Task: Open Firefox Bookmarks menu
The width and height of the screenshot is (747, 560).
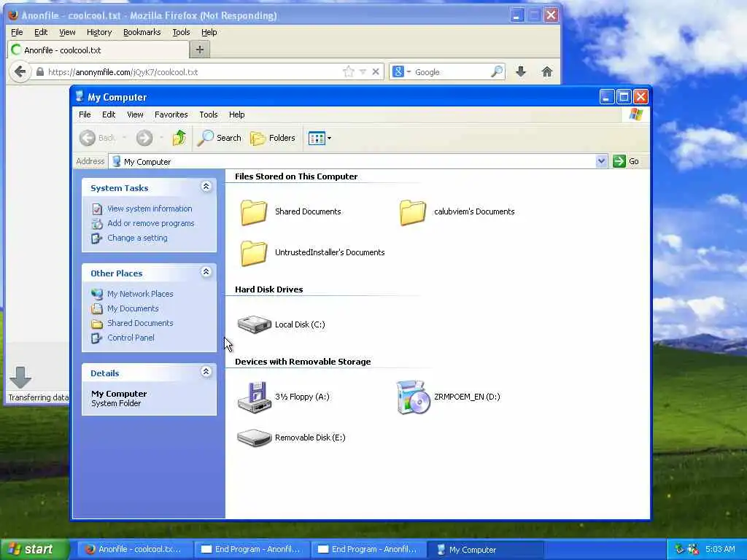Action: coord(142,32)
